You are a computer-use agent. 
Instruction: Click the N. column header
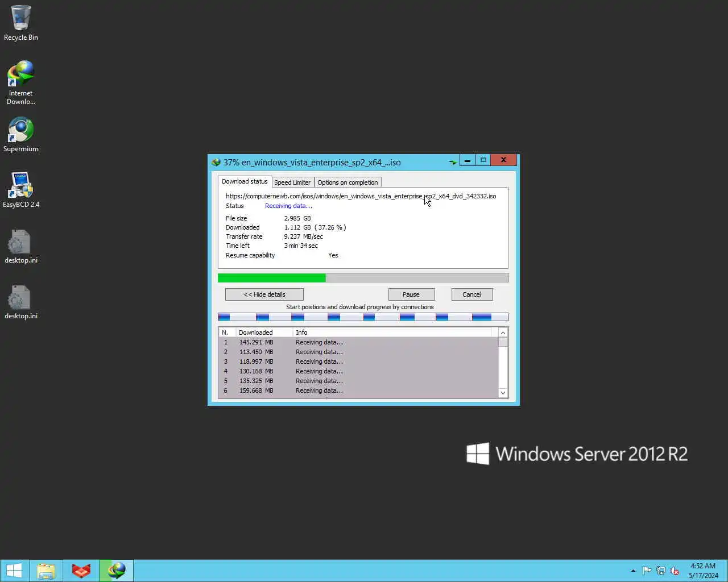[x=227, y=332]
